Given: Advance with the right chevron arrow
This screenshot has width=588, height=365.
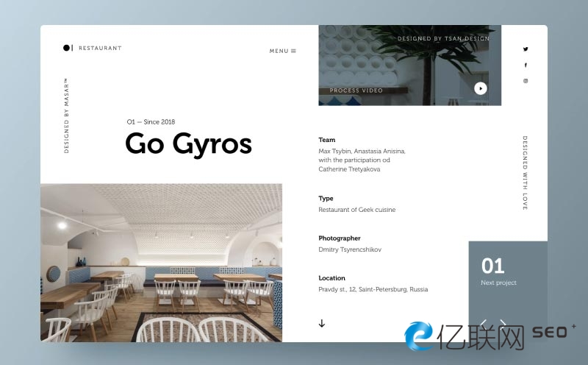Looking at the screenshot, I should pos(503,323).
